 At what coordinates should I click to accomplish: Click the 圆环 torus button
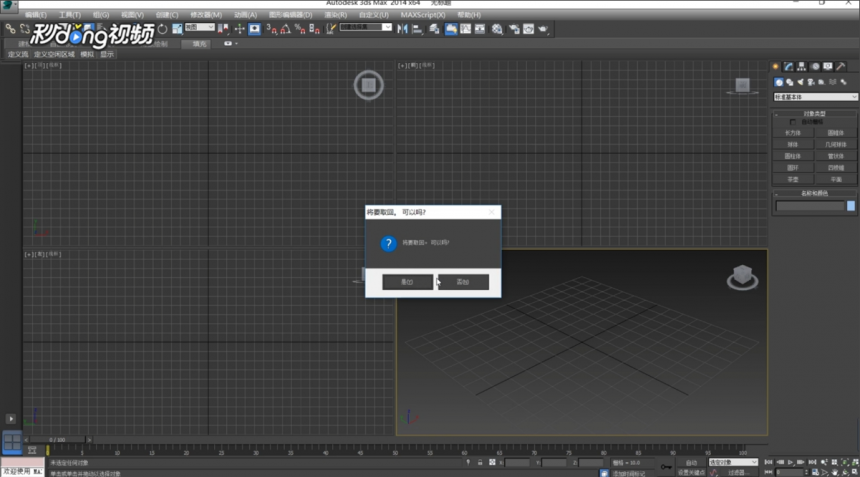tap(793, 168)
